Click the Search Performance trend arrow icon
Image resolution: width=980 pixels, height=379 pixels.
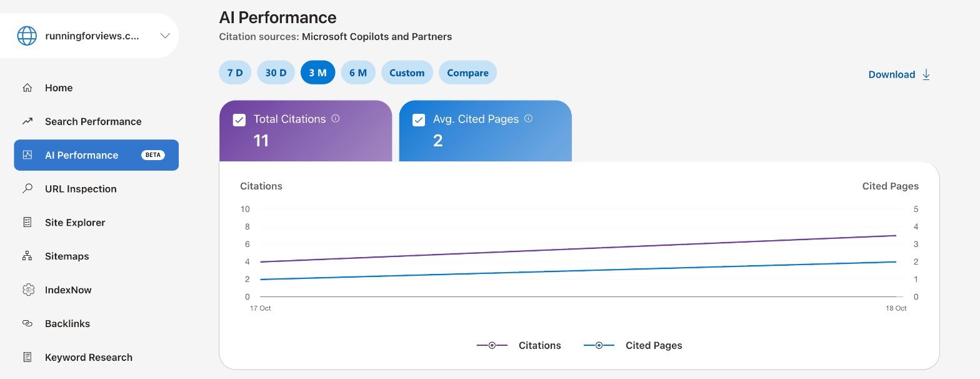coord(27,121)
